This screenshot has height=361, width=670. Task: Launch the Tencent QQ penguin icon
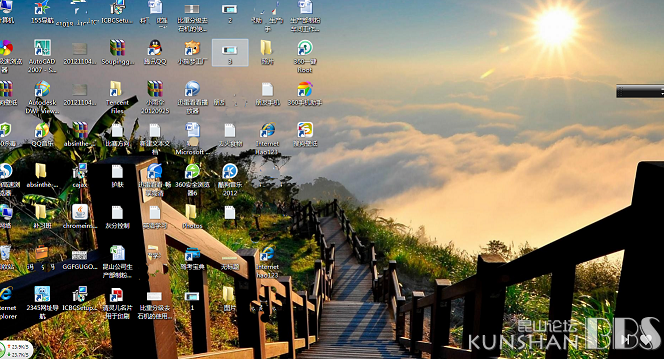tap(155, 52)
